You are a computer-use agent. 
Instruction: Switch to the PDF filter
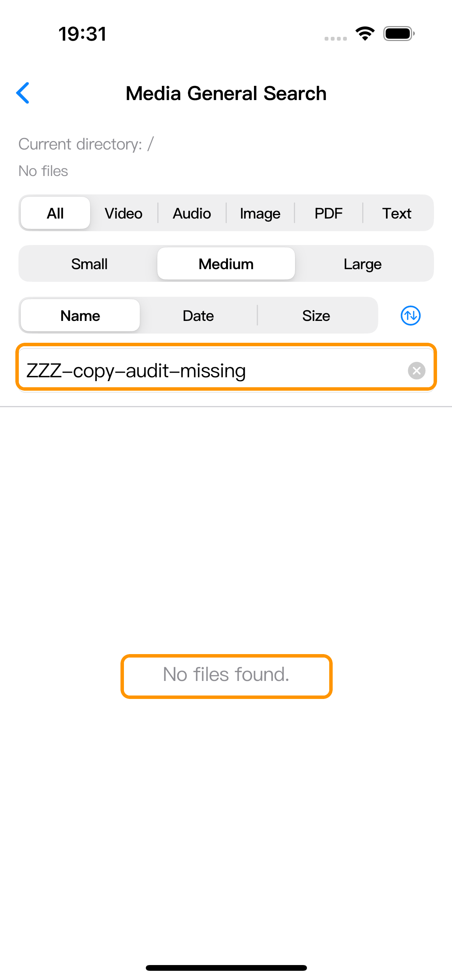point(328,213)
